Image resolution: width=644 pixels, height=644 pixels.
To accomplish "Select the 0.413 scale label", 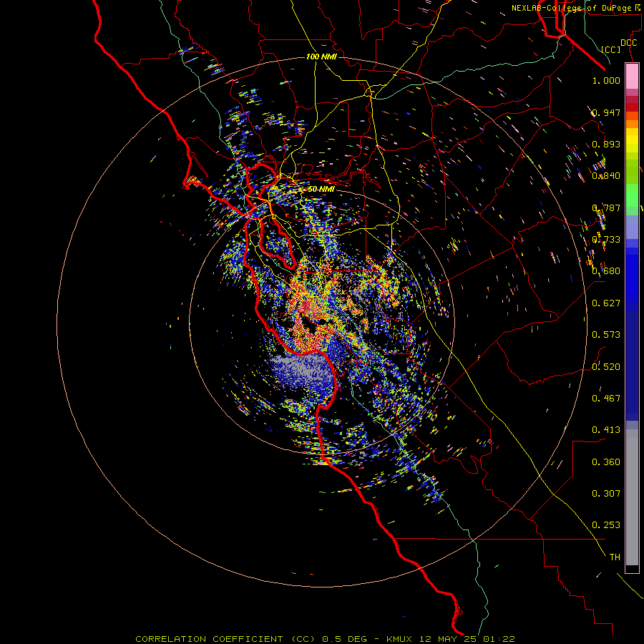I will [x=606, y=430].
